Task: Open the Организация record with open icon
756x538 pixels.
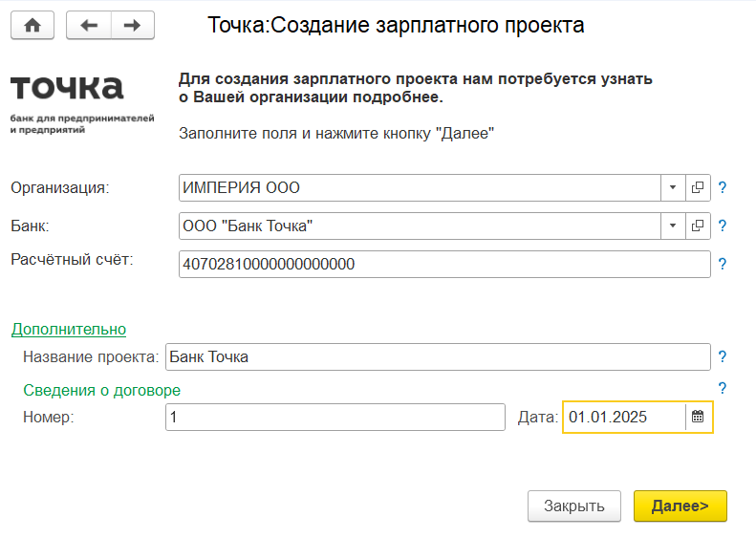Action: tap(698, 188)
